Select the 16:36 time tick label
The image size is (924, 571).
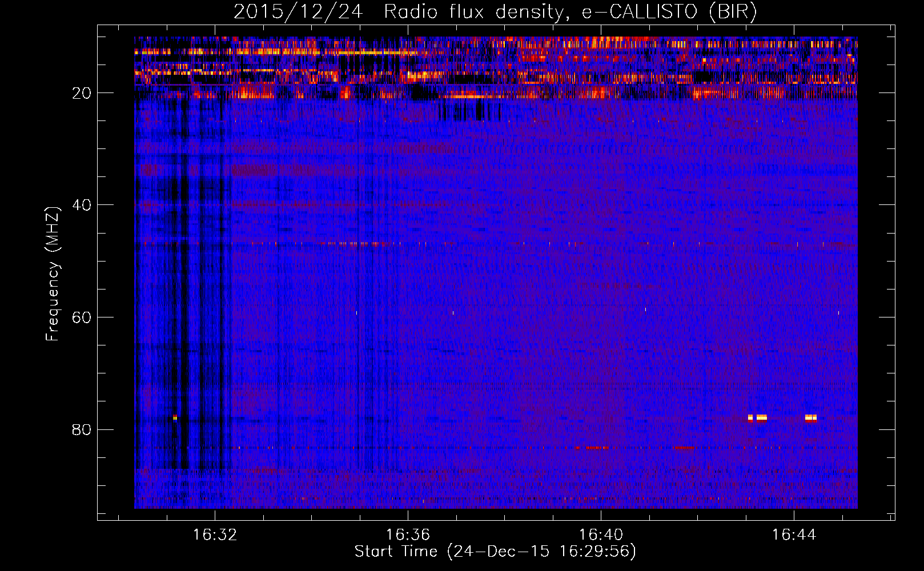point(408,534)
